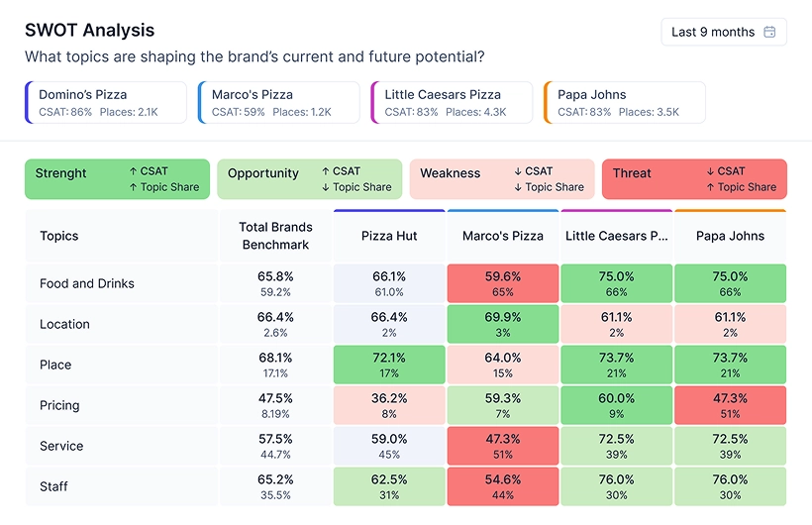The height and width of the screenshot is (525, 812).
Task: Click the Papa Johns table column header
Action: pyautogui.click(x=731, y=237)
